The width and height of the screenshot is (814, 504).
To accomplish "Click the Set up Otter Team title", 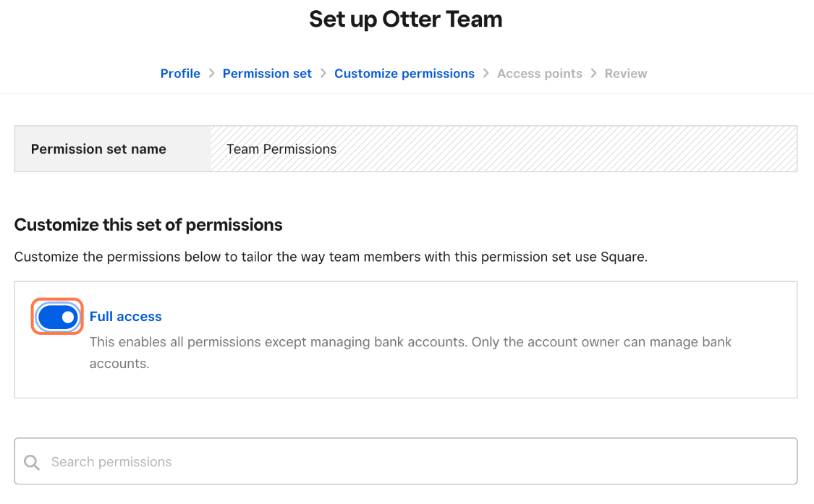I will click(x=406, y=20).
